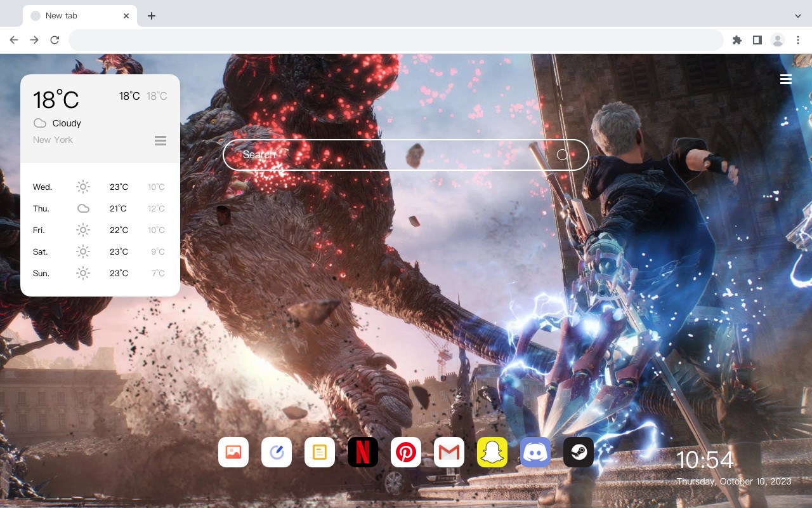Select the Thu. forecast row

pyautogui.click(x=100, y=208)
